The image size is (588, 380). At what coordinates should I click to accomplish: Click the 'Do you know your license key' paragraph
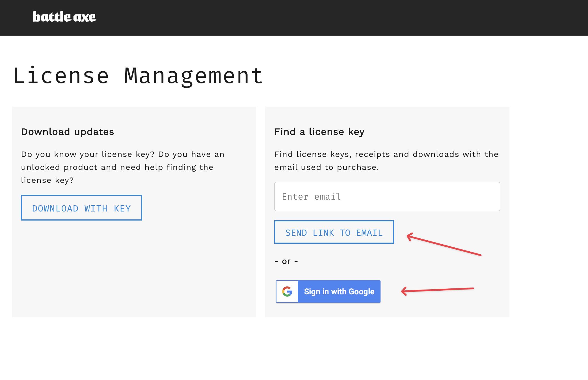pyautogui.click(x=123, y=167)
